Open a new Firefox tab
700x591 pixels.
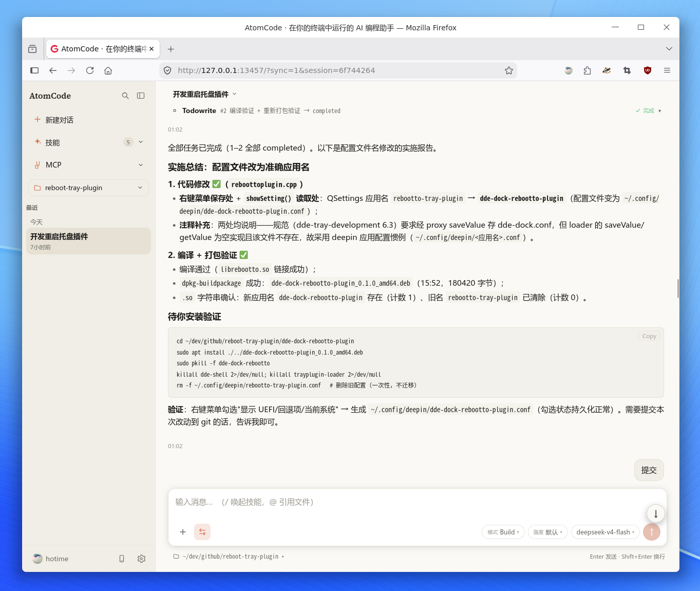click(171, 49)
